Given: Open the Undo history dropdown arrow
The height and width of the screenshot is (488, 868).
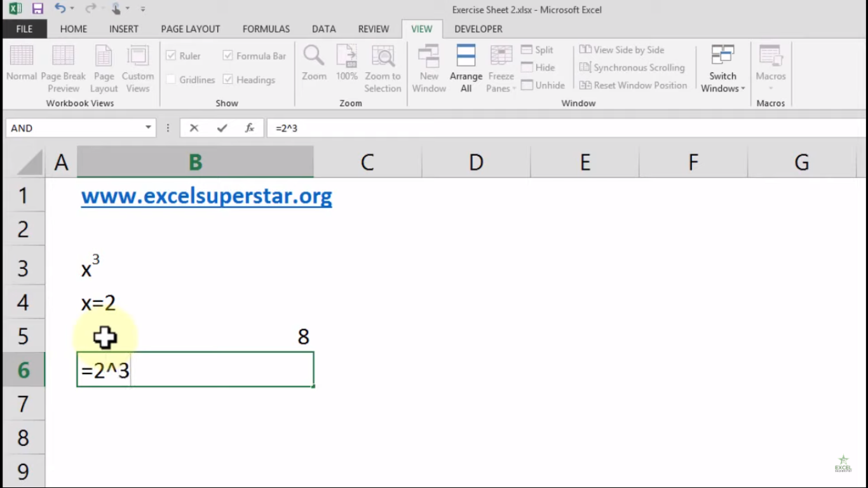Looking at the screenshot, I should point(72,9).
